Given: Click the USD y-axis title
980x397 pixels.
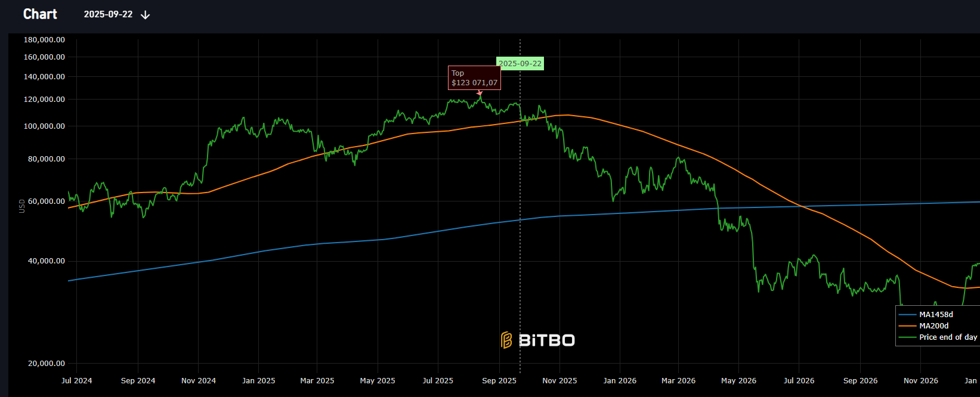Looking at the screenshot, I should [22, 206].
